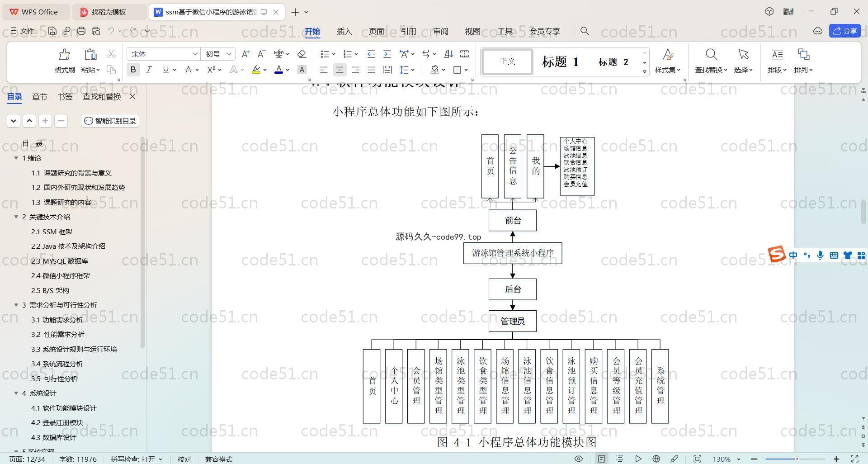Collapse the '1 绪论' outline section
Image resolution: width=868 pixels, height=464 pixels.
[16, 158]
